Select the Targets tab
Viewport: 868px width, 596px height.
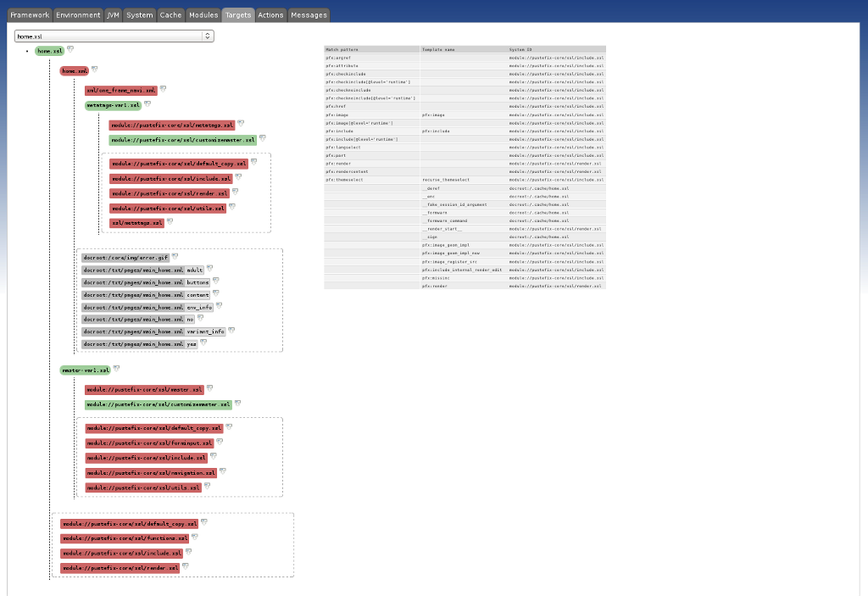(x=238, y=15)
